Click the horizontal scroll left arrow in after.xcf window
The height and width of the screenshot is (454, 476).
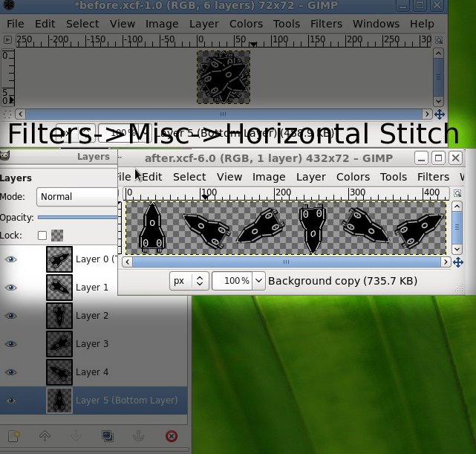click(128, 262)
